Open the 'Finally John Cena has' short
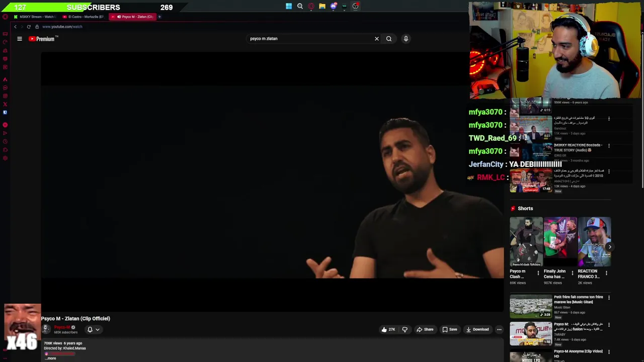 coord(560,242)
